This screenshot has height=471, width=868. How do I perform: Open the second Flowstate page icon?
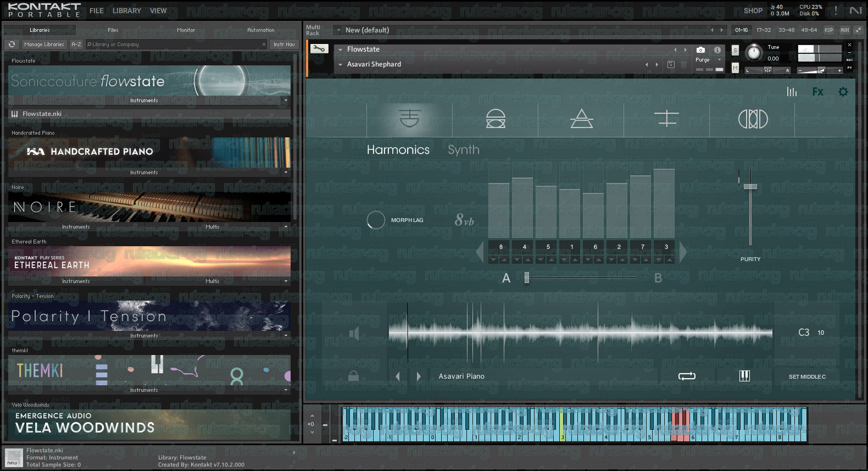coord(496,118)
